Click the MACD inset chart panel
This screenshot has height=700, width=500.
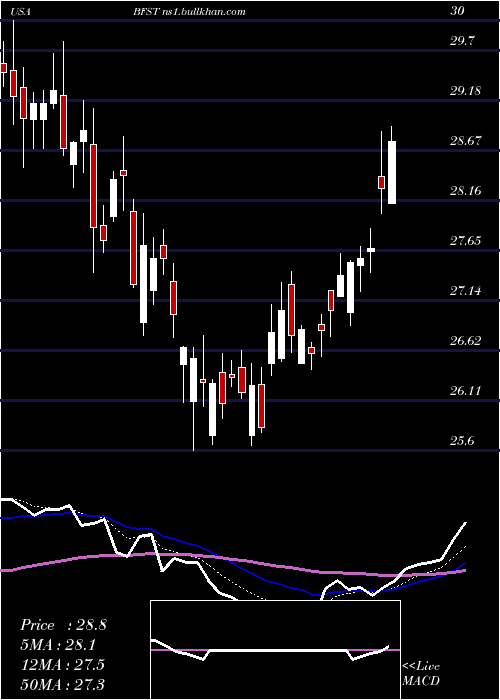[275, 650]
